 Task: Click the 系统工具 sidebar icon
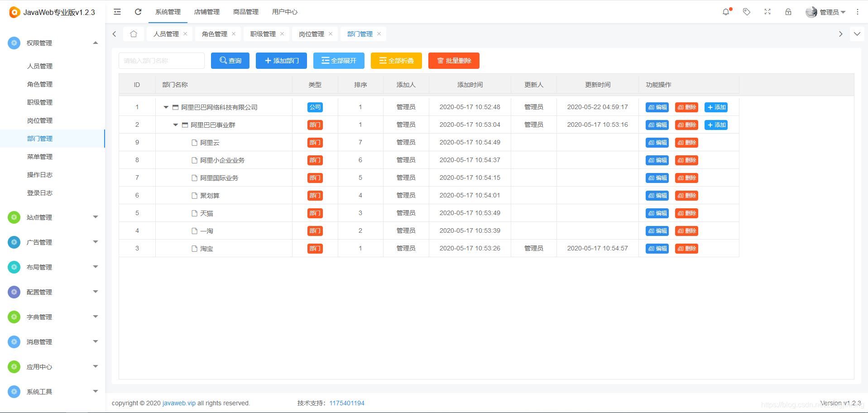tap(14, 392)
